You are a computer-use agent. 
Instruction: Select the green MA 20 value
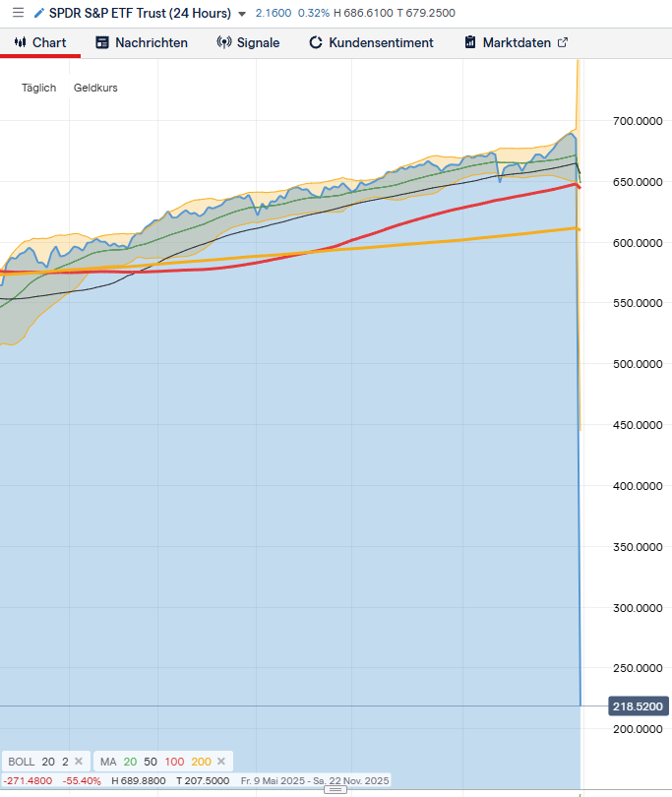130,762
